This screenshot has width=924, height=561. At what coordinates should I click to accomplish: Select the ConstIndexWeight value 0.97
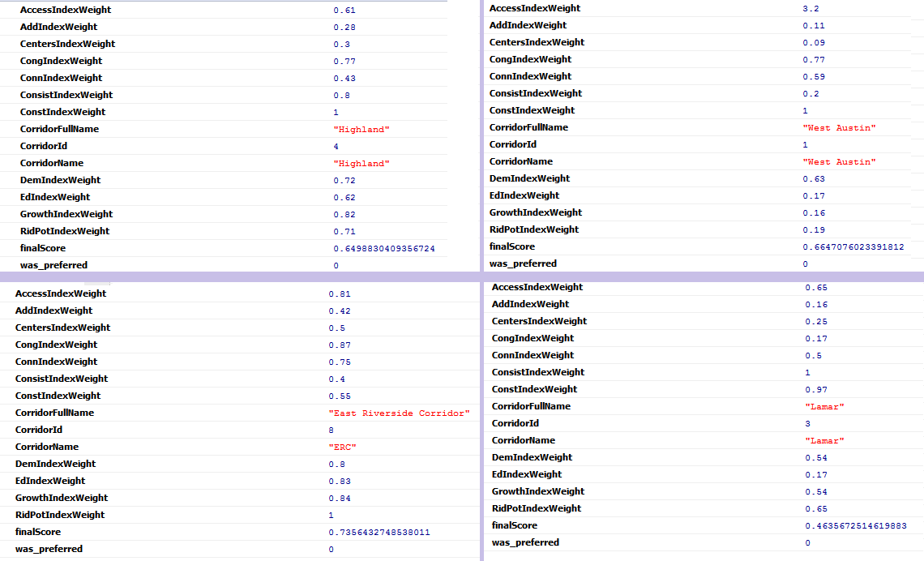point(815,390)
